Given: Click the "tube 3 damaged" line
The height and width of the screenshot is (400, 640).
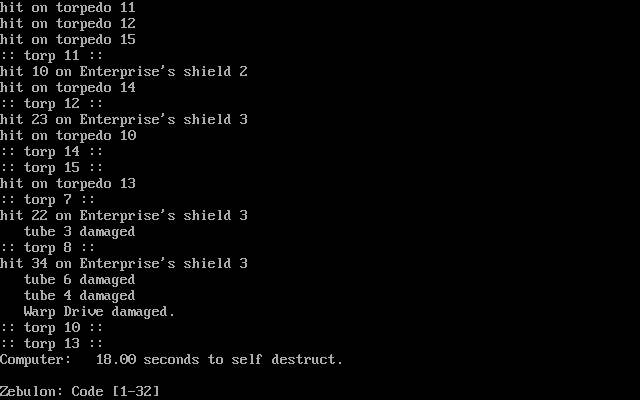Looking at the screenshot, I should click(x=79, y=231).
